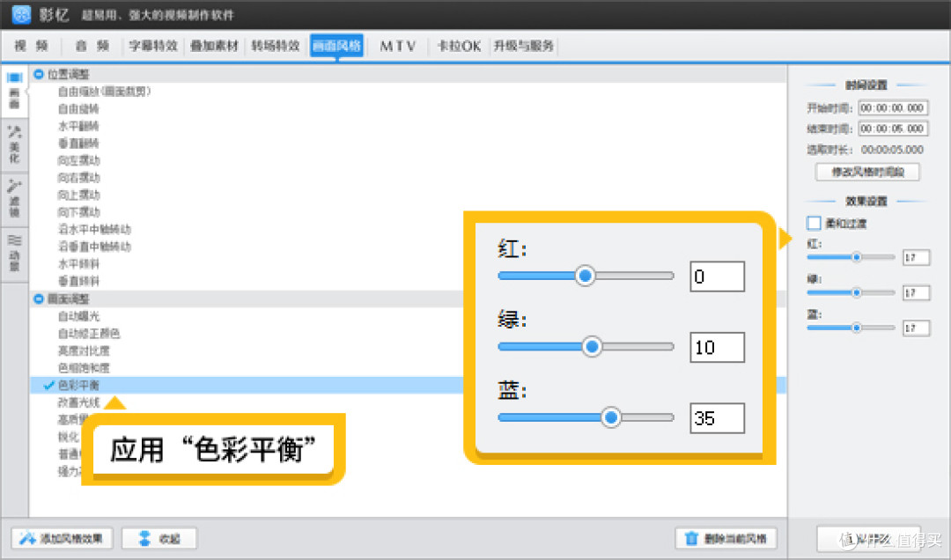Select 沿垂直中轴转动 effect
This screenshot has height=560, width=951.
point(94,247)
